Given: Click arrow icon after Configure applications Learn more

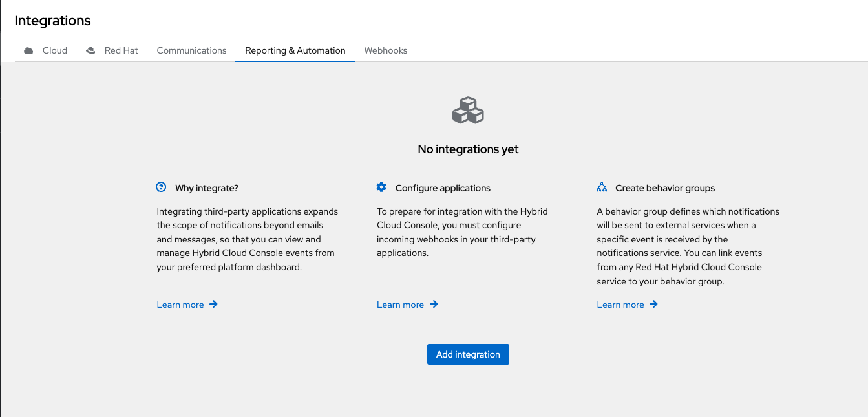Looking at the screenshot, I should [x=434, y=304].
